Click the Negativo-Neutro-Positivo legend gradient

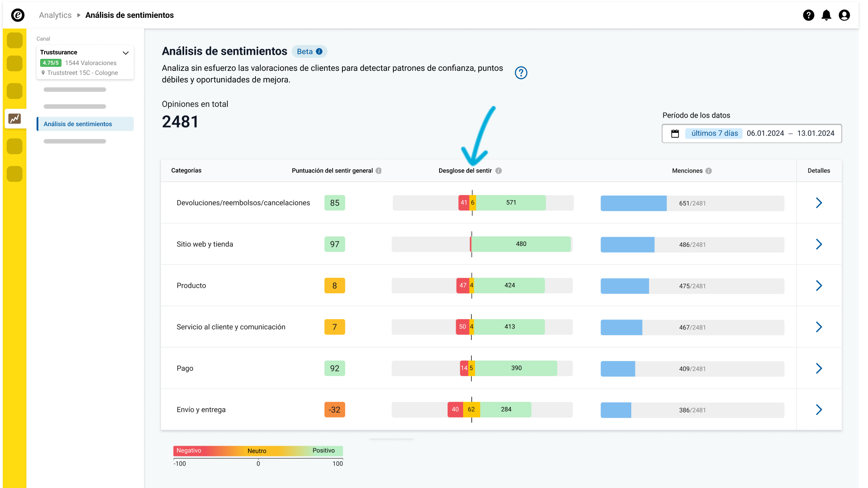pyautogui.click(x=258, y=451)
